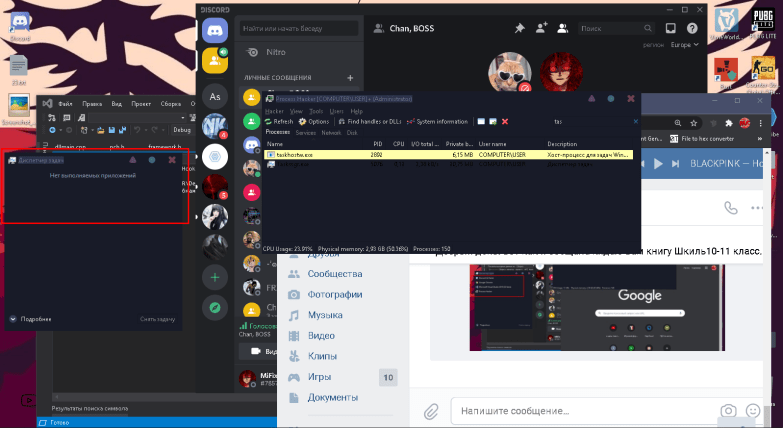Open the Help menu in Process Hacker

(x=357, y=111)
